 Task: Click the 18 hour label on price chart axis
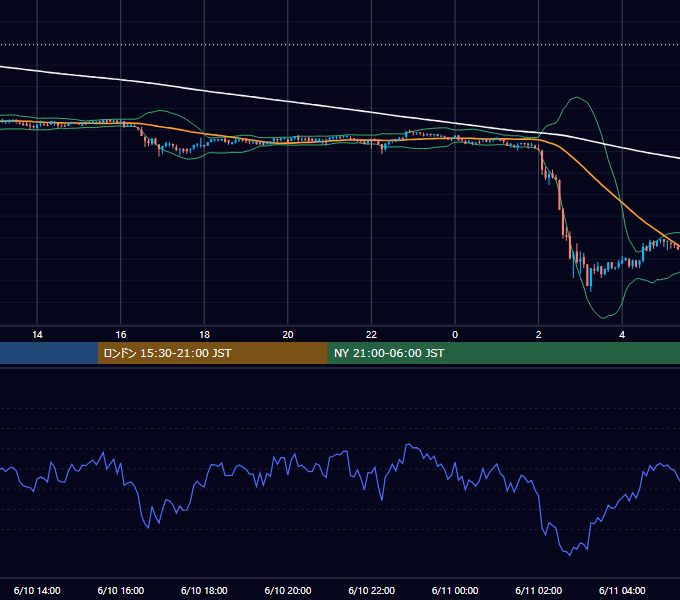204,335
